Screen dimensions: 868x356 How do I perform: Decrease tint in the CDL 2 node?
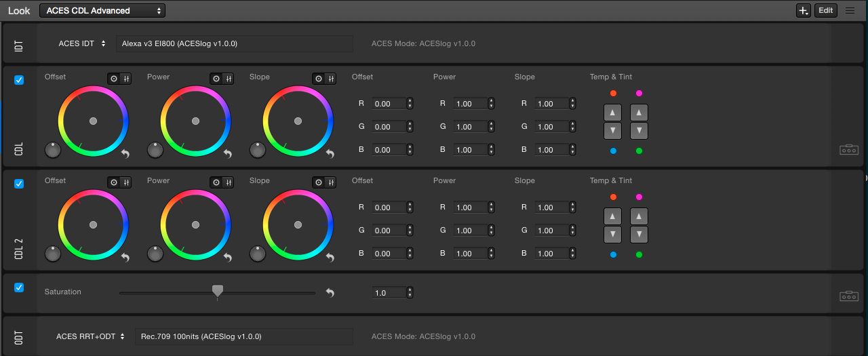(639, 235)
